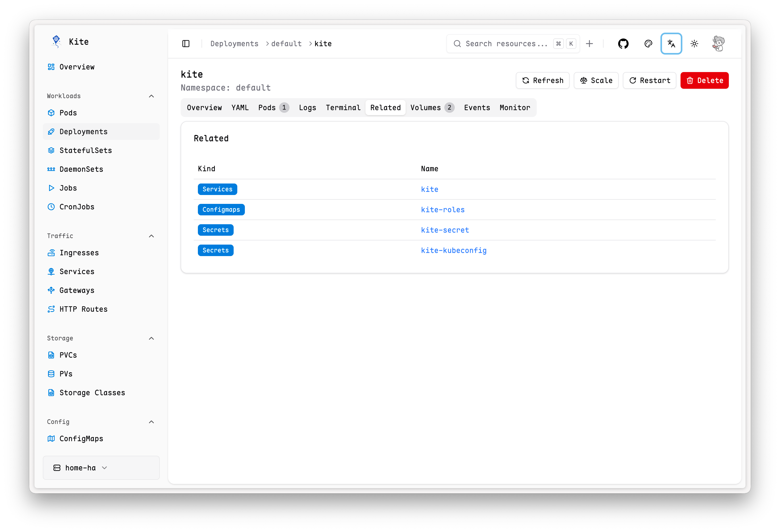
Task: Toggle the sidebar panel visibility
Action: [186, 44]
